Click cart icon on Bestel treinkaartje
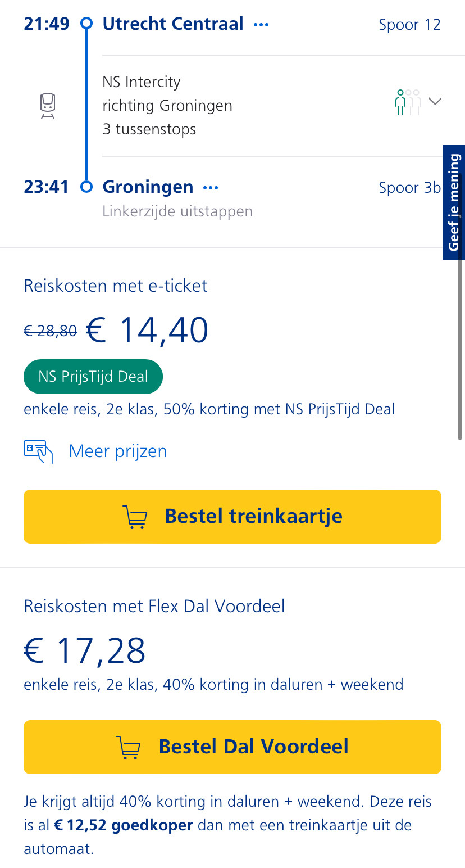 (135, 517)
